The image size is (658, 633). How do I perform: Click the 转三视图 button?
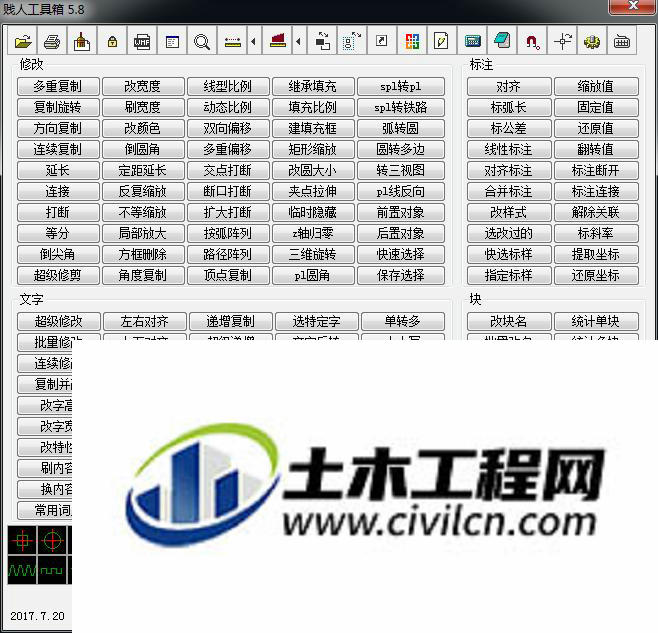(x=401, y=170)
